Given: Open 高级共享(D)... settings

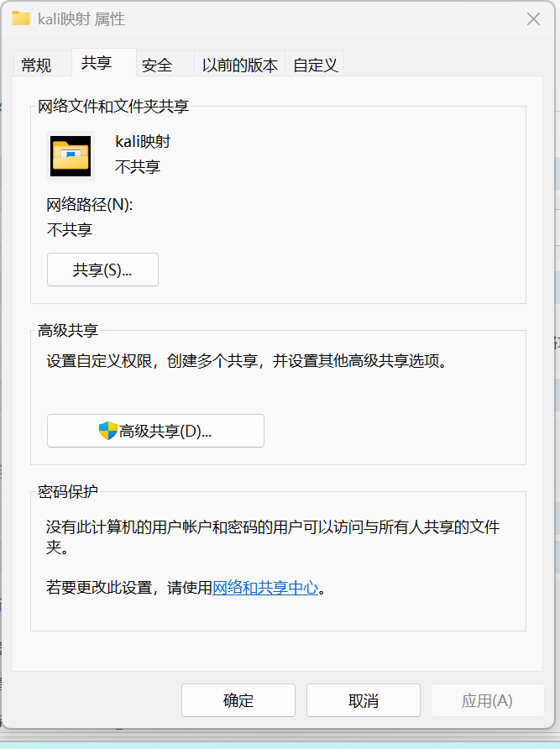Looking at the screenshot, I should pyautogui.click(x=155, y=431).
